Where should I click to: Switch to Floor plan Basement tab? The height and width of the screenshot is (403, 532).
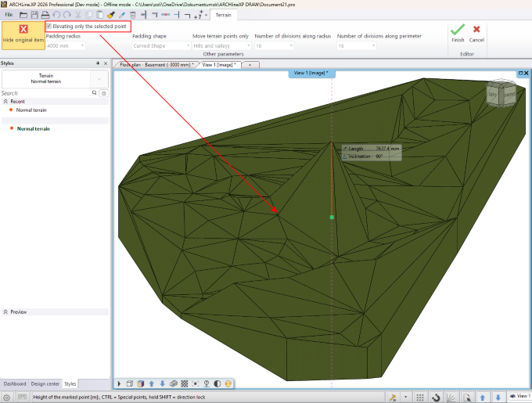pos(156,65)
